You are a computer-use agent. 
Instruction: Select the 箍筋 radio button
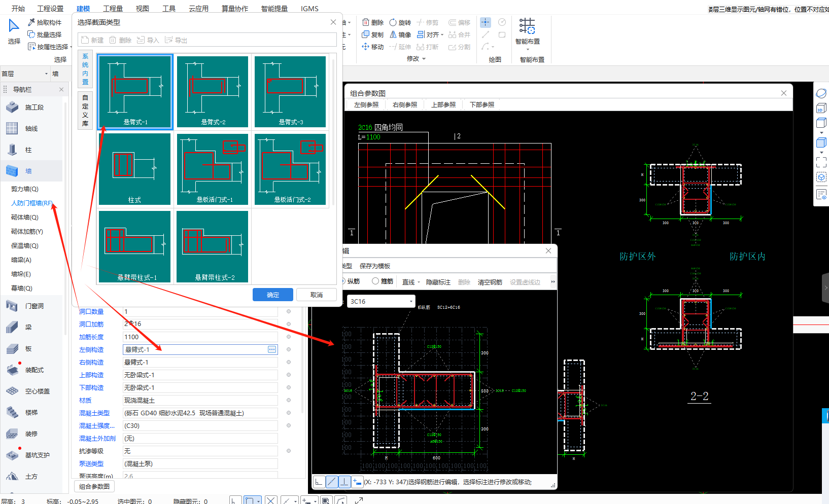pos(375,281)
